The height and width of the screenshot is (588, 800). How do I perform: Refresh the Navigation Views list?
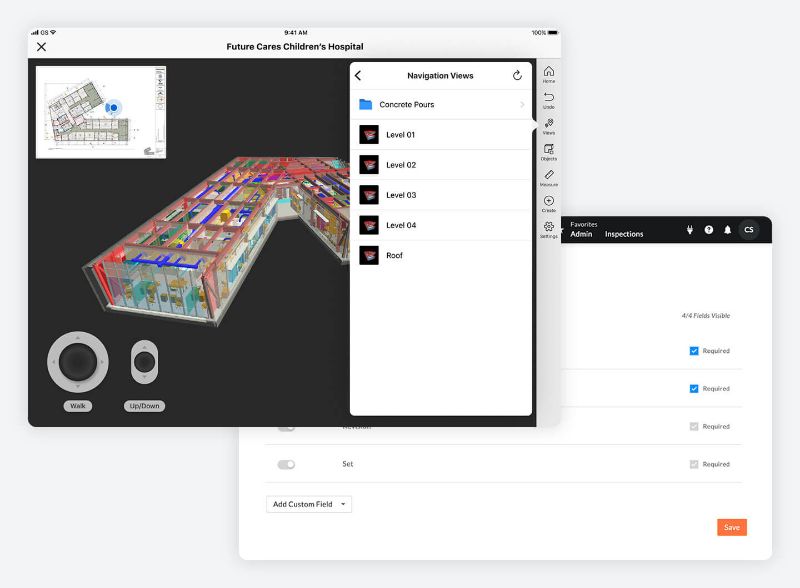[516, 74]
